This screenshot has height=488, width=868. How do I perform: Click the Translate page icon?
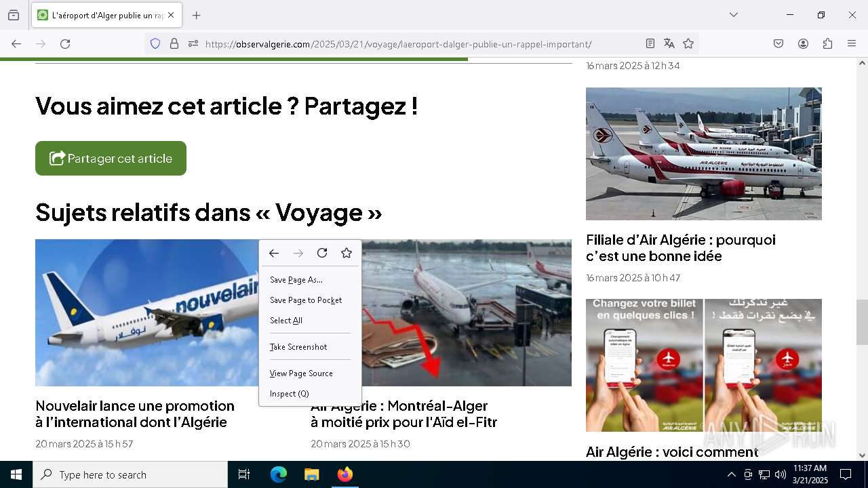click(669, 44)
